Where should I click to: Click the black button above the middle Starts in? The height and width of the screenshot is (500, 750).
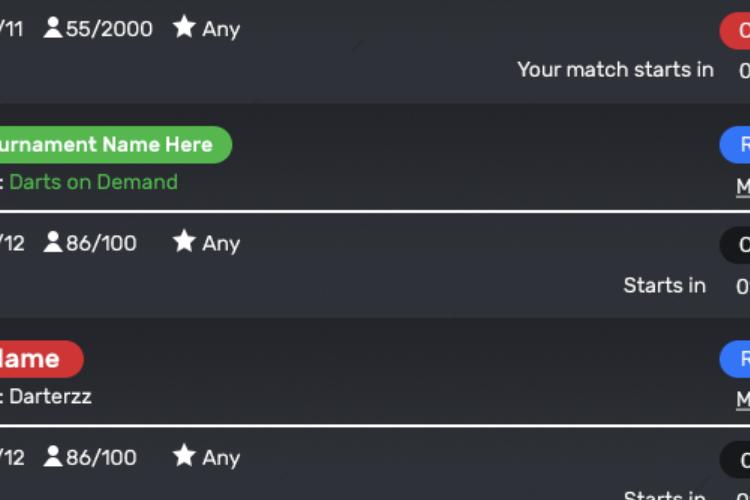pyautogui.click(x=735, y=245)
